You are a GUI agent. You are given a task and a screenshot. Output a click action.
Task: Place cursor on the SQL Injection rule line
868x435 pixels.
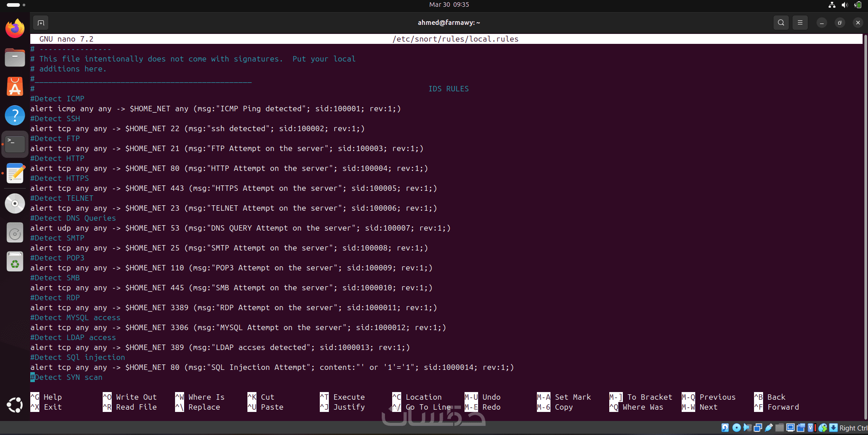272,367
